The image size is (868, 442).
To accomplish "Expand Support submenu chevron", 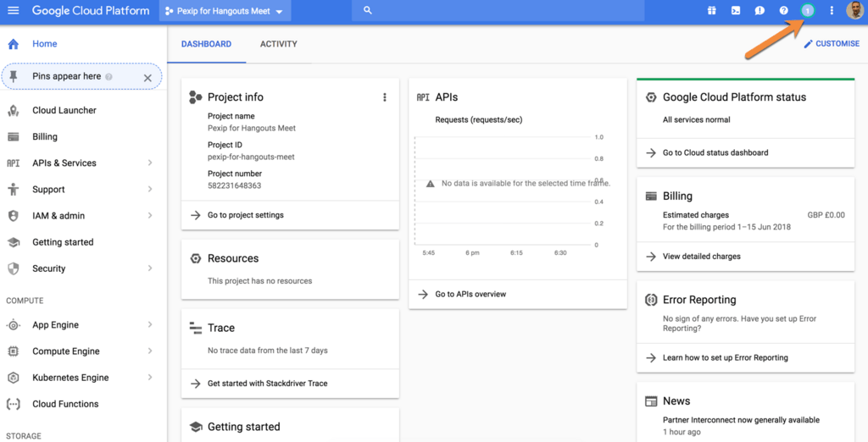I will click(150, 189).
